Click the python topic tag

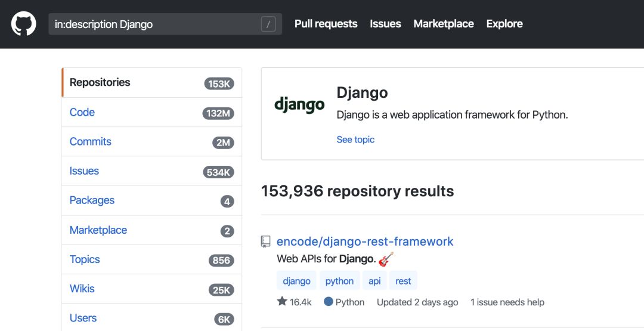point(340,281)
